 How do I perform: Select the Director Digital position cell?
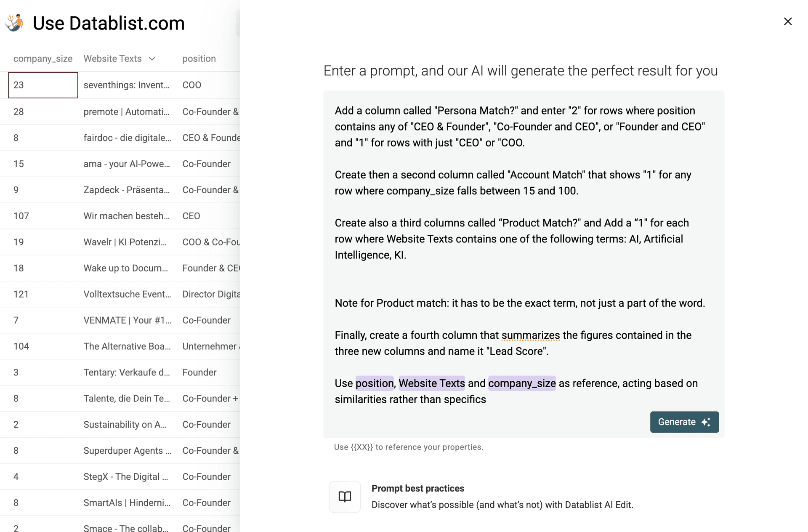[x=210, y=294]
